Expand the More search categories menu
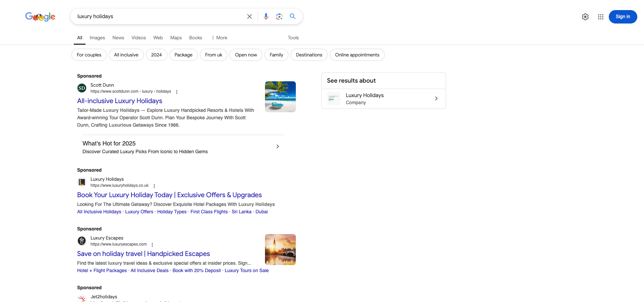 point(219,38)
